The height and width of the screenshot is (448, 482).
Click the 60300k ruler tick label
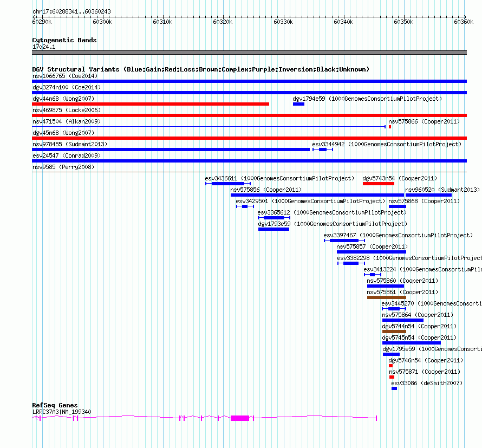point(102,22)
